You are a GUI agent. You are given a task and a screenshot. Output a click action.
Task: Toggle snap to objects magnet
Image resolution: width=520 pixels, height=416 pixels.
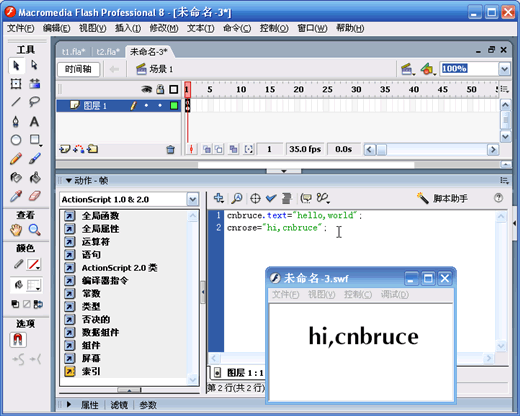[18, 340]
